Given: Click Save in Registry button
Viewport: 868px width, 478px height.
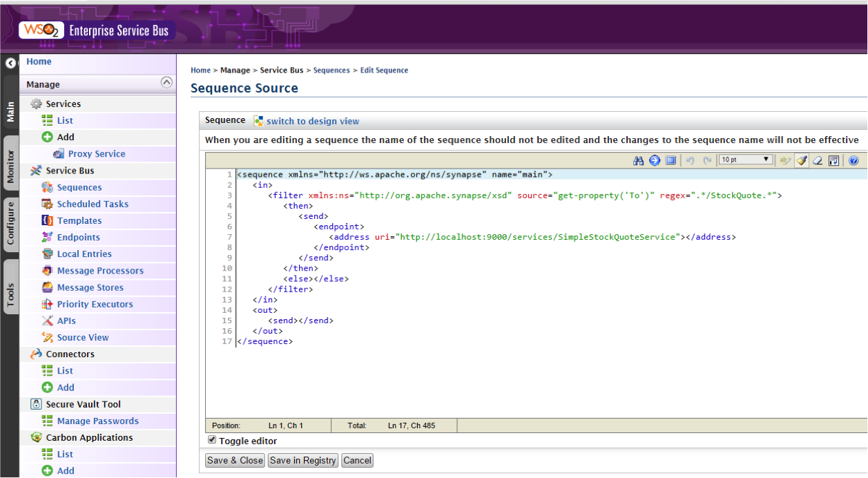Looking at the screenshot, I should coord(303,460).
